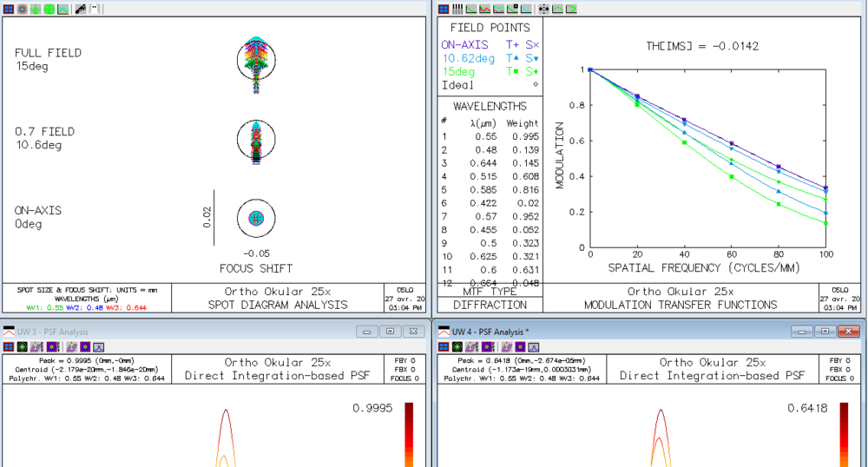
Task: Click the last line-plot icon in the UW 3 toolbar
Action: click(99, 347)
